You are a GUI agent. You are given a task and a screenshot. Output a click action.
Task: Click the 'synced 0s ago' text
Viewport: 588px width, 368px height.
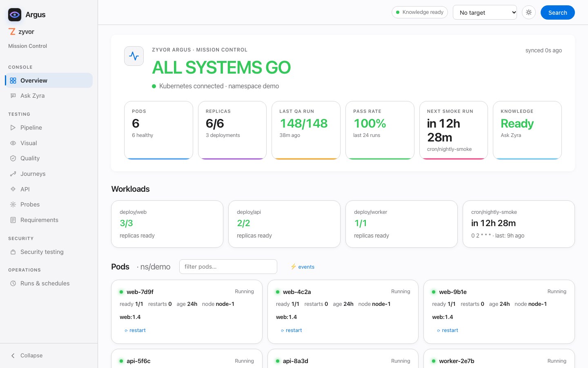(x=543, y=50)
